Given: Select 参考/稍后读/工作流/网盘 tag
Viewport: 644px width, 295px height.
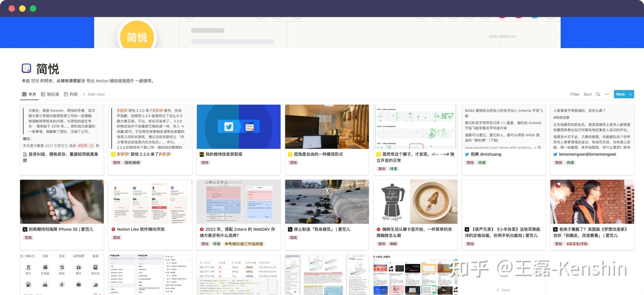Looking at the screenshot, I should coord(244,244).
